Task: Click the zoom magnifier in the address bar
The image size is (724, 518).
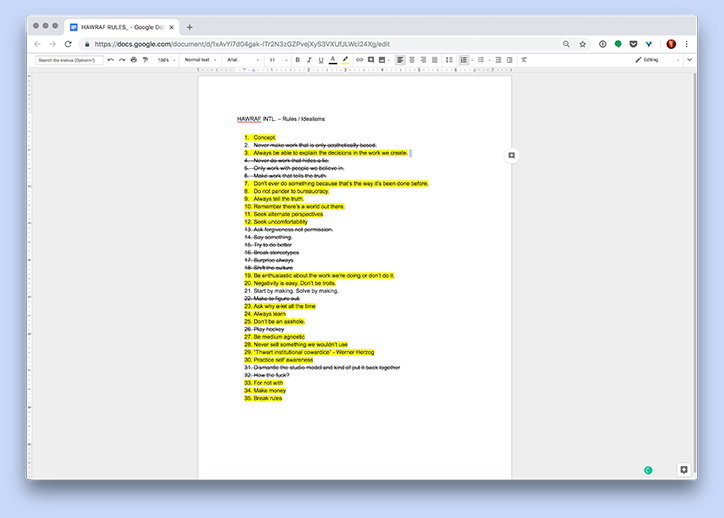Action: [x=566, y=44]
